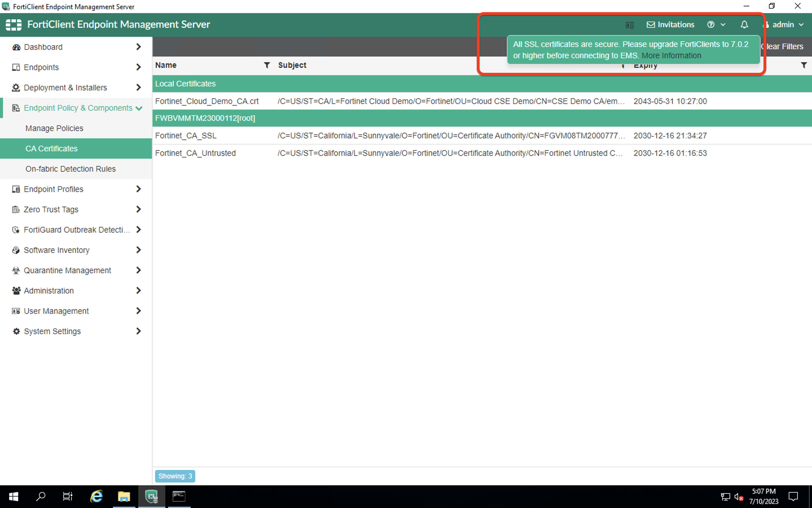Click the Local Certificates group header

click(482, 84)
